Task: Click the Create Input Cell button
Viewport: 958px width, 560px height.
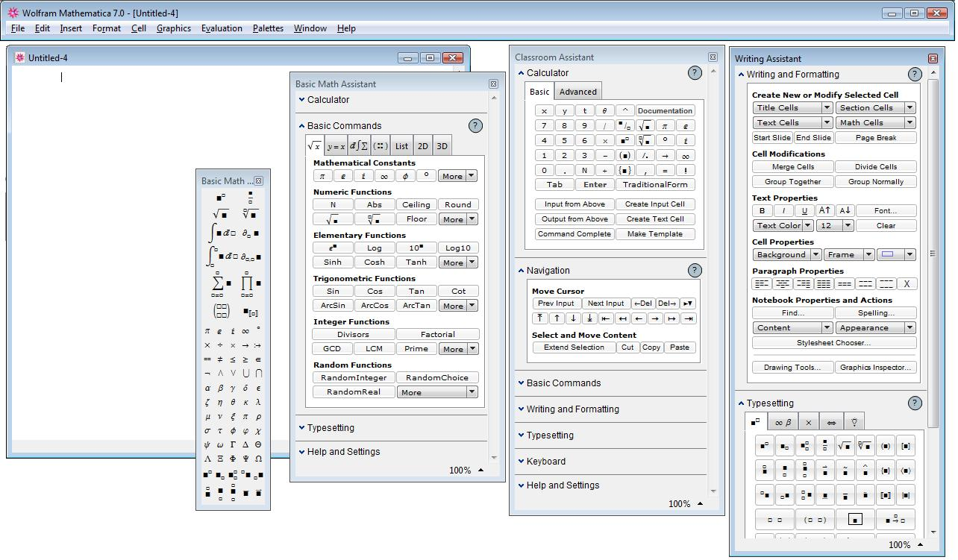Action: point(655,204)
